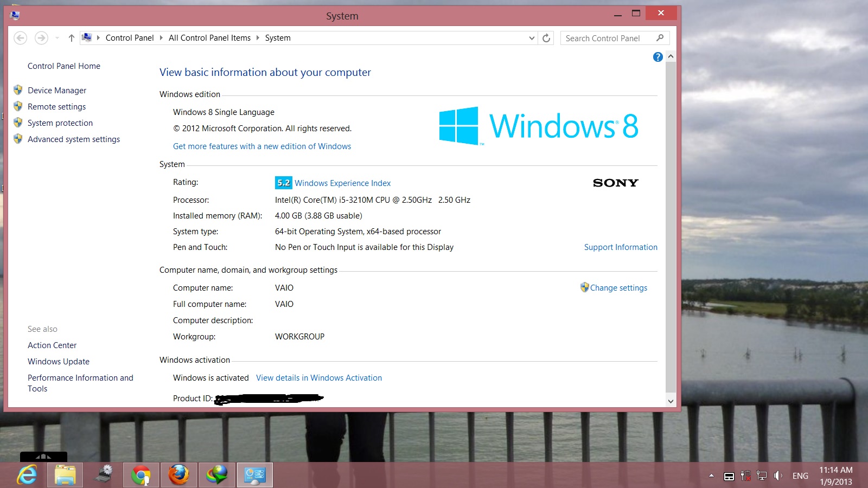Expand the chevron before Control Panel breadcrumb

click(98, 38)
